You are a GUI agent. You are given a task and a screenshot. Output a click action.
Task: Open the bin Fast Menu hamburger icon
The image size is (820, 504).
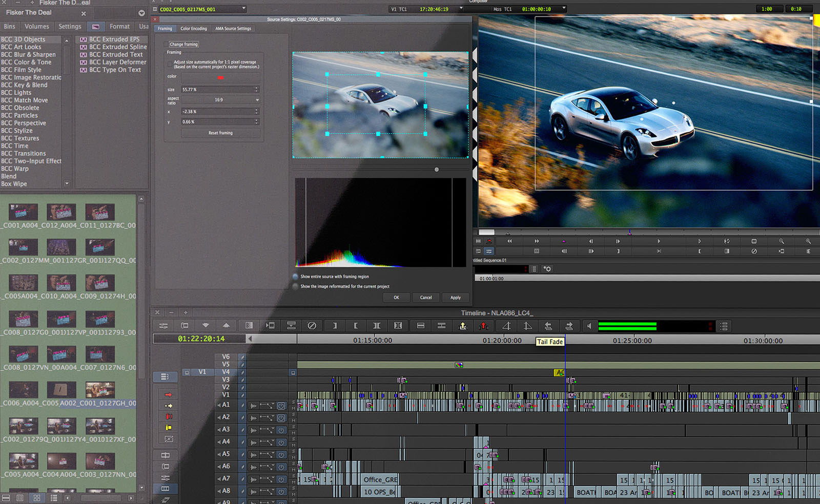pos(6,498)
